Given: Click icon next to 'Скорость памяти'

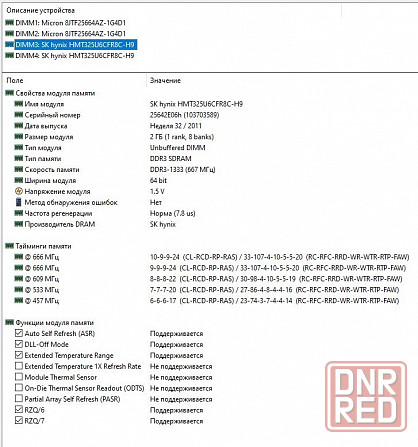Looking at the screenshot, I should click(x=19, y=169).
